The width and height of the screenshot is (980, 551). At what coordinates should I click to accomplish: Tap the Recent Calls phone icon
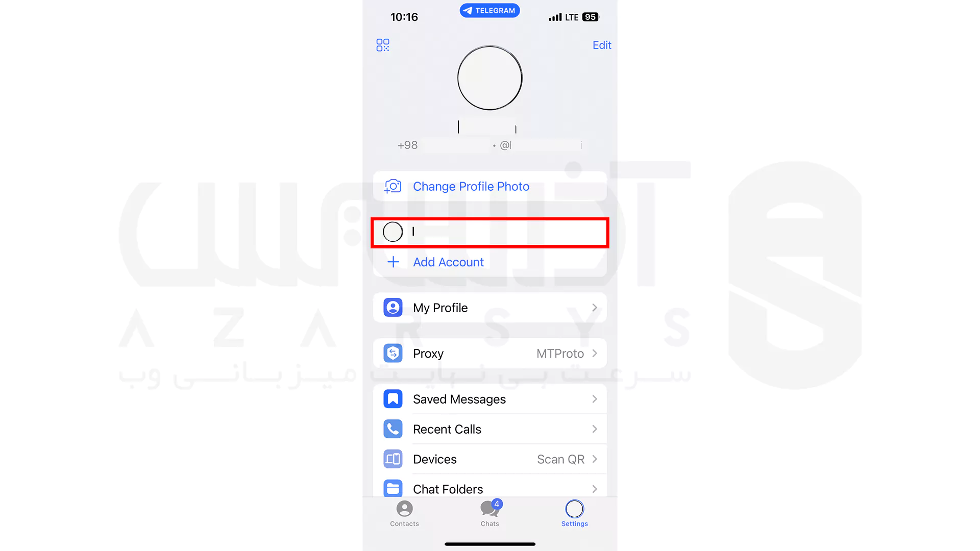click(x=393, y=429)
